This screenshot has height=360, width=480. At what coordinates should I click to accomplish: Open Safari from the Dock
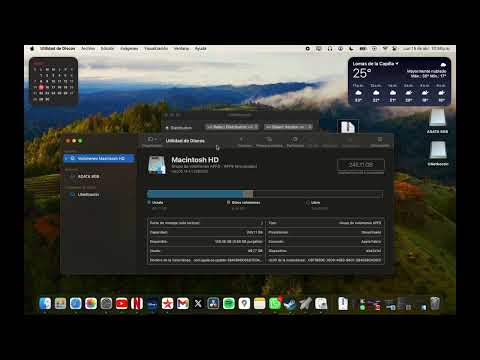click(76, 304)
